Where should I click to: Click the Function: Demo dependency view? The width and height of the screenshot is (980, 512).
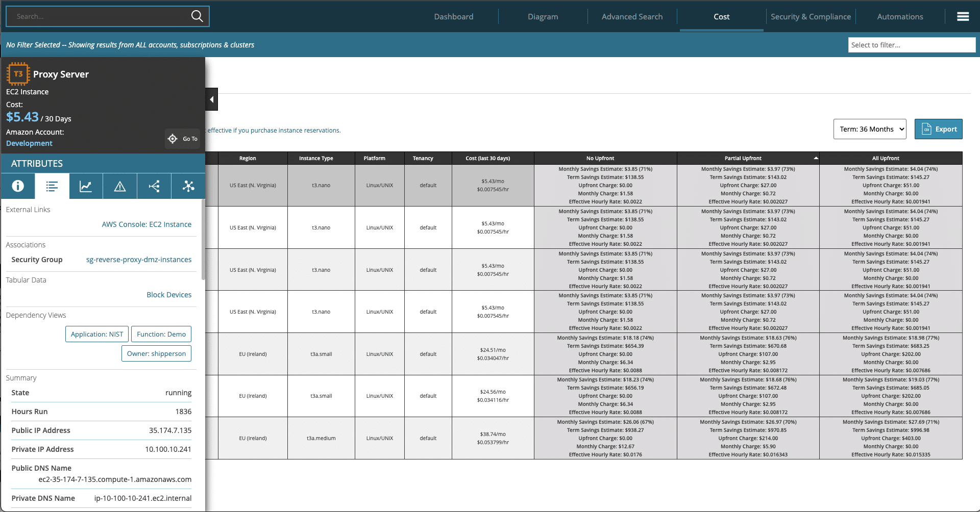click(x=161, y=334)
